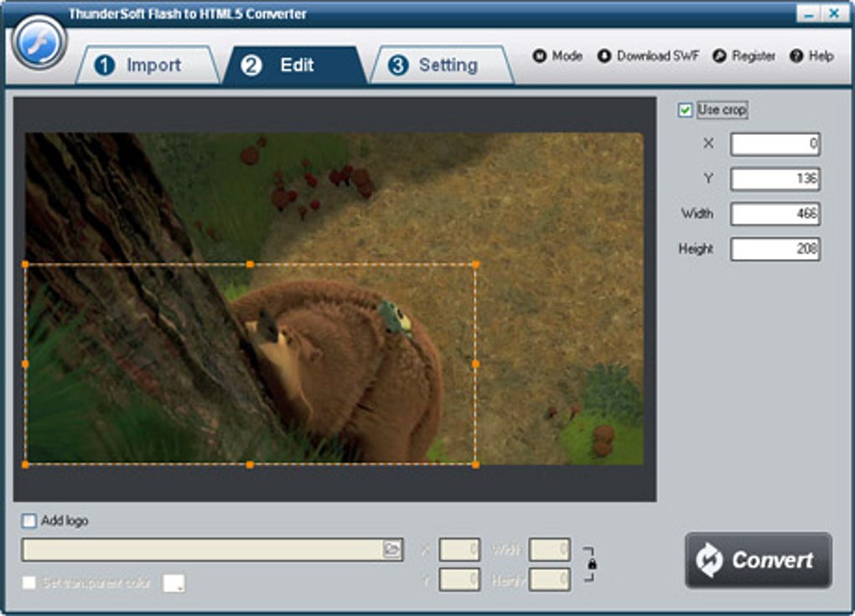Click the logo Height field
Screen dimensions: 855x616
pos(550,579)
